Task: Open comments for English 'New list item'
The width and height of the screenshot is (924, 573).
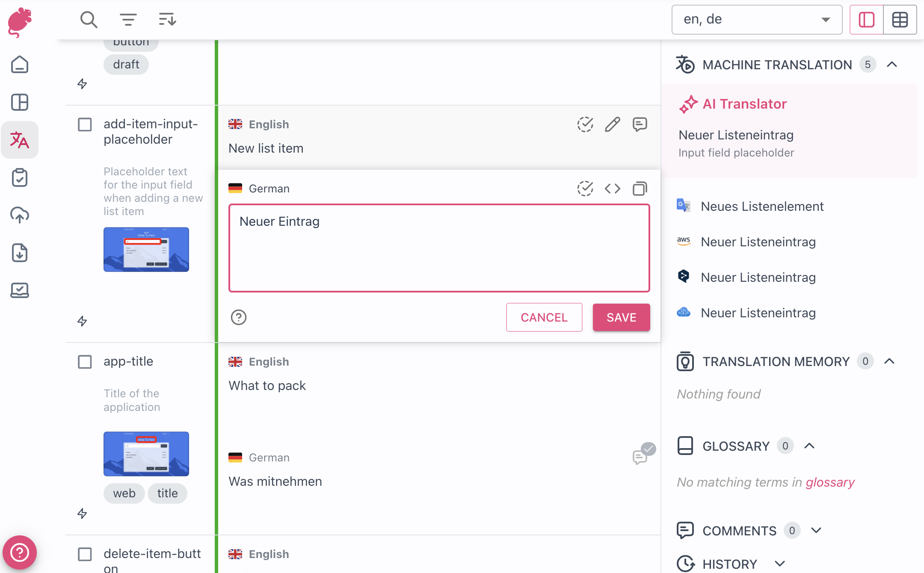Action: click(640, 124)
